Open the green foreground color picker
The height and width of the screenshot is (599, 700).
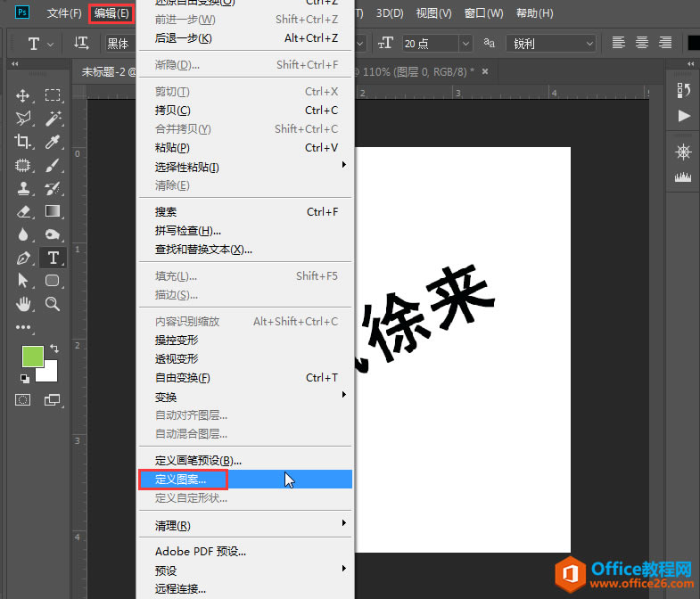point(33,357)
